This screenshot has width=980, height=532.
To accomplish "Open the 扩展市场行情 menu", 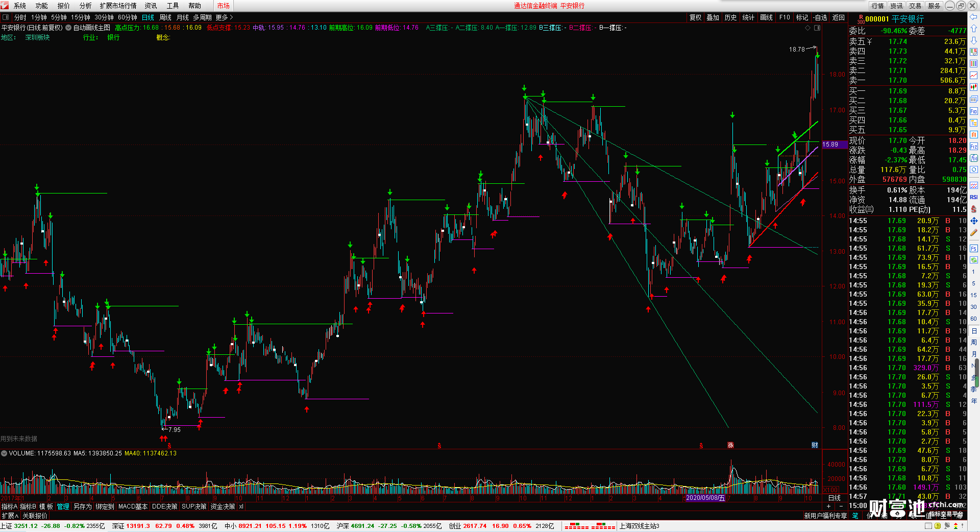I will click(x=118, y=6).
